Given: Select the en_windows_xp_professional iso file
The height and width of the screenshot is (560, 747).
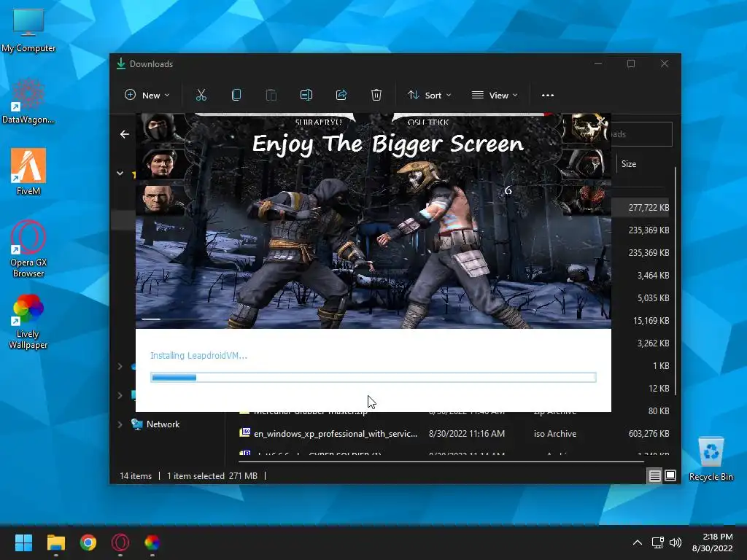Looking at the screenshot, I should [x=336, y=434].
